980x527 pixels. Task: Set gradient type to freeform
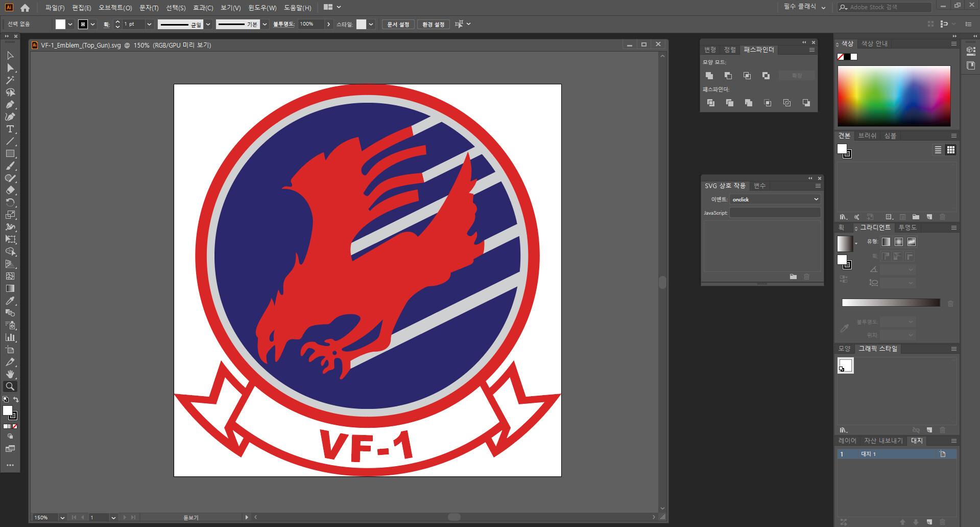912,242
